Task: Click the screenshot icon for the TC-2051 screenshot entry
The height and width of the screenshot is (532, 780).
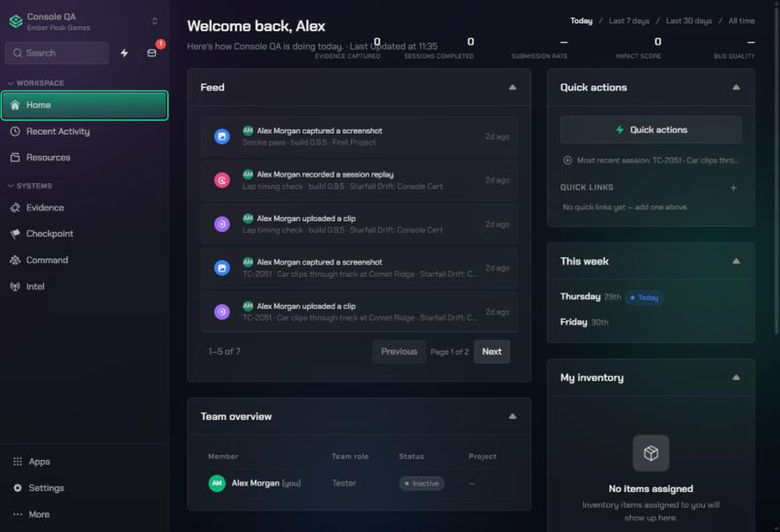Action: pos(222,268)
